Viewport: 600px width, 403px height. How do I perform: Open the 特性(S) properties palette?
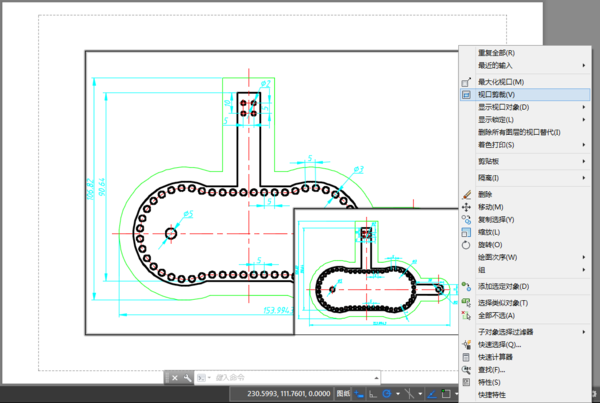(x=490, y=381)
